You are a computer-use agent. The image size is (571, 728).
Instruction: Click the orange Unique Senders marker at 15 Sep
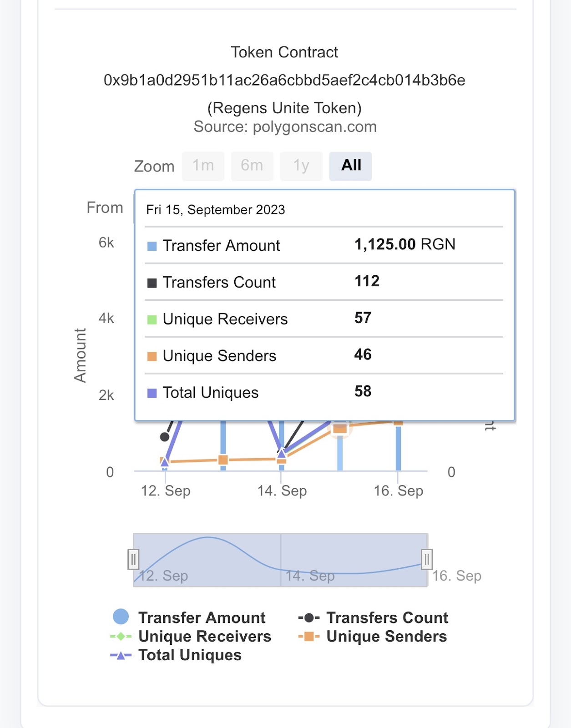[x=340, y=428]
